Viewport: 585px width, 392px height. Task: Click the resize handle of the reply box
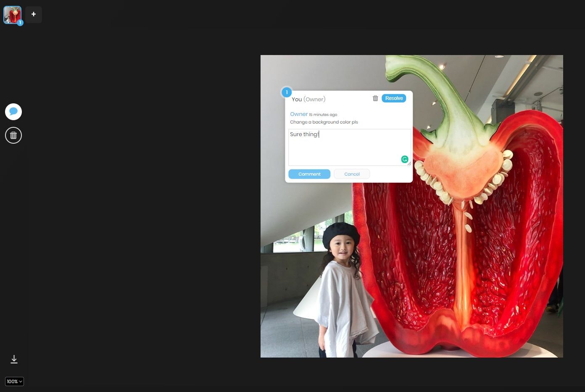pos(409,163)
